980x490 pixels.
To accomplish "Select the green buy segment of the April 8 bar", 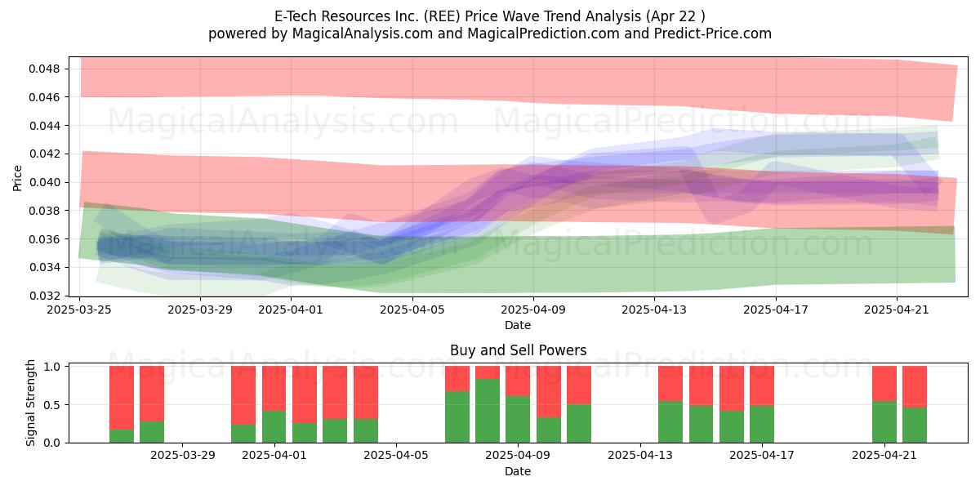I will click(x=488, y=411).
